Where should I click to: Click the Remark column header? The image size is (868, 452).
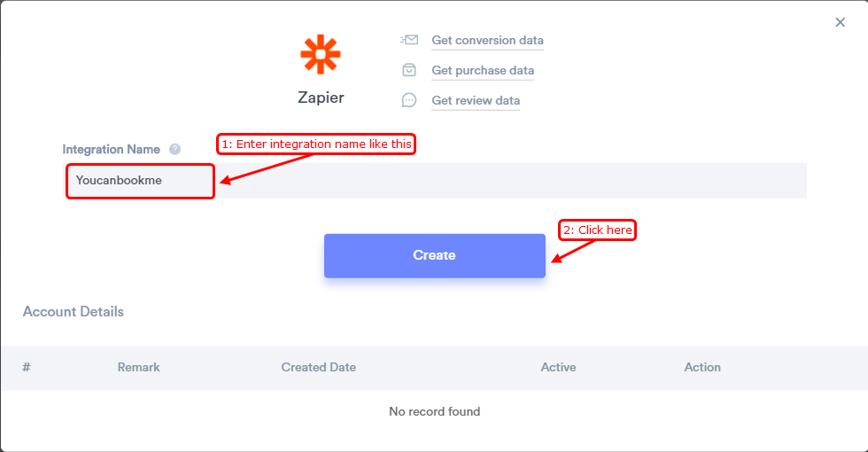coord(138,367)
